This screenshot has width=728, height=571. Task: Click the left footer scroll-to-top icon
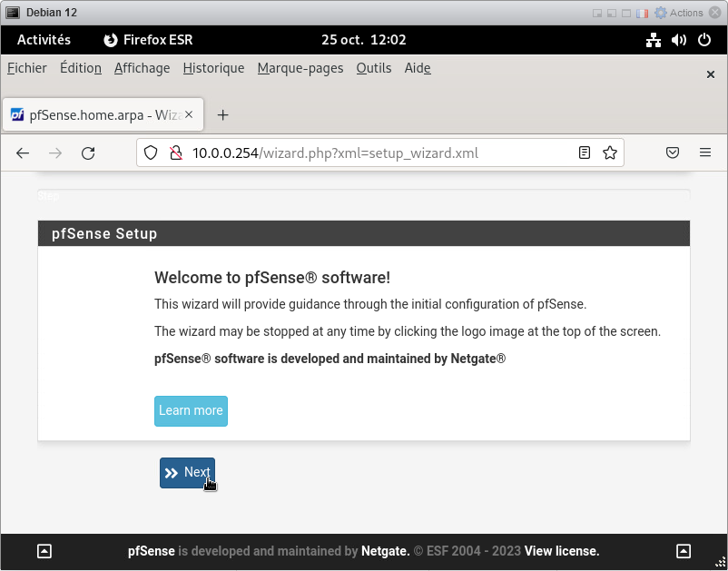click(x=44, y=551)
